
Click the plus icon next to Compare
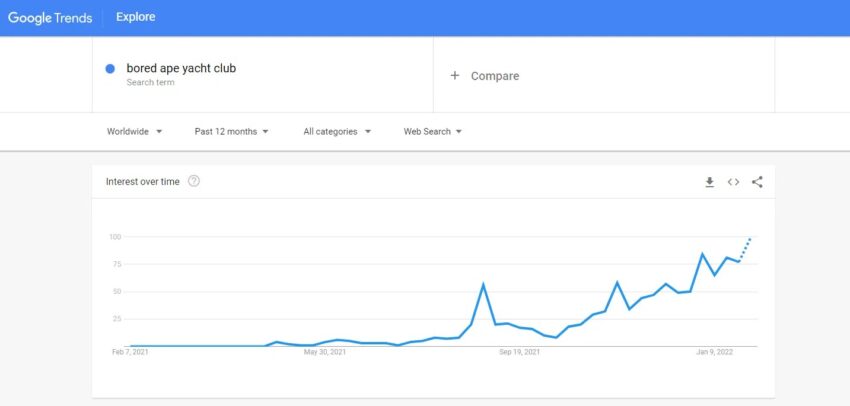[455, 76]
